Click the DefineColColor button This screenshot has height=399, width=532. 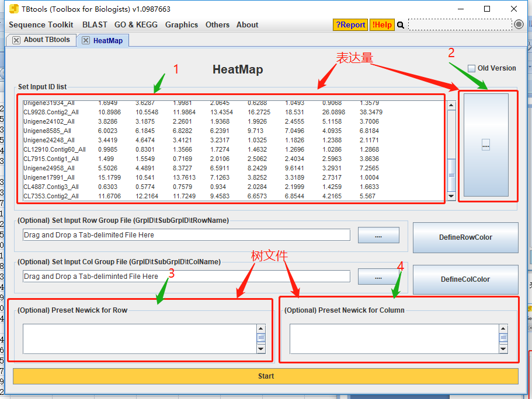point(465,279)
